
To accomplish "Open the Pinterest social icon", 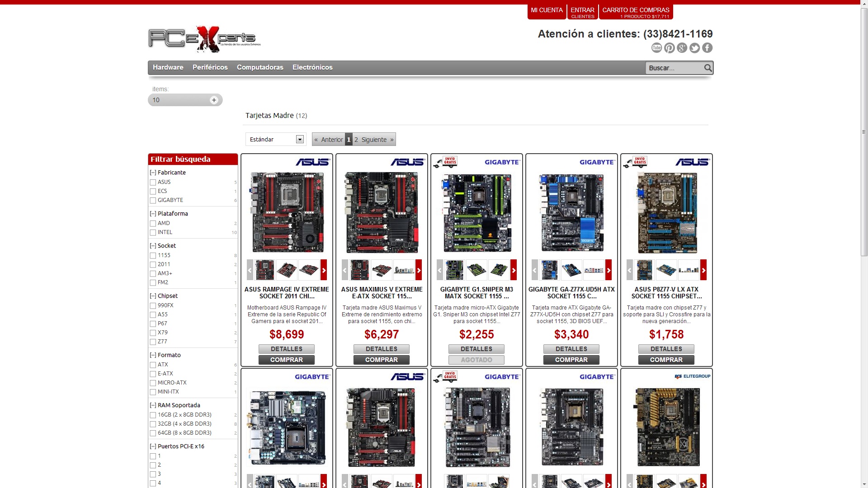I will tap(669, 48).
